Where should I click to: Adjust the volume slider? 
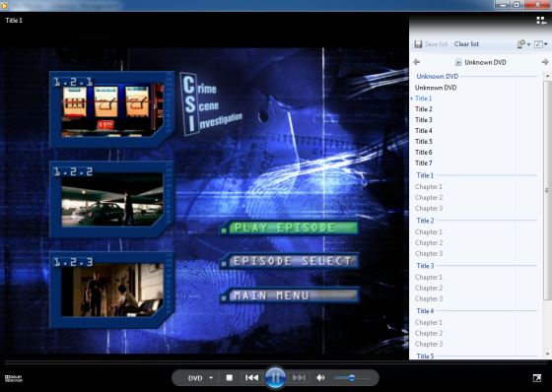pyautogui.click(x=351, y=378)
